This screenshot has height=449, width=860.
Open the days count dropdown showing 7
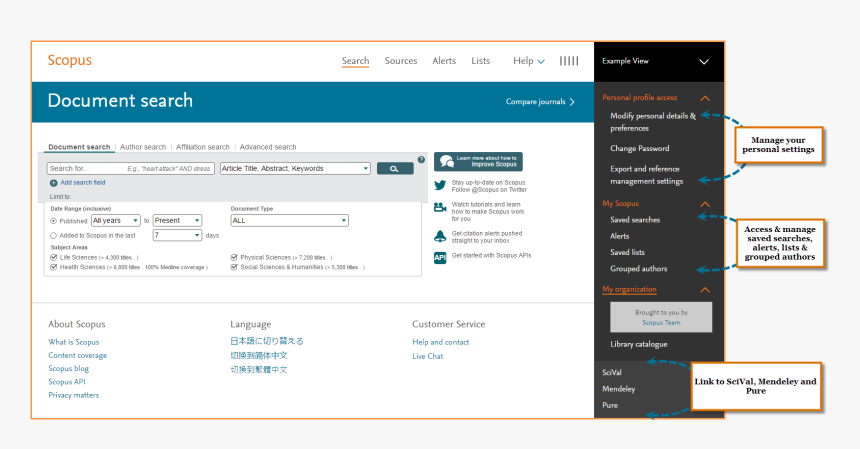click(x=177, y=235)
